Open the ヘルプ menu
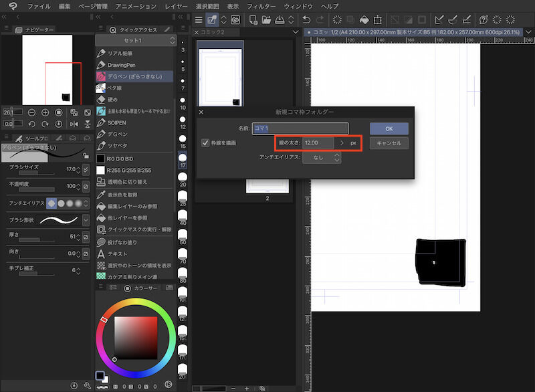 click(x=330, y=6)
